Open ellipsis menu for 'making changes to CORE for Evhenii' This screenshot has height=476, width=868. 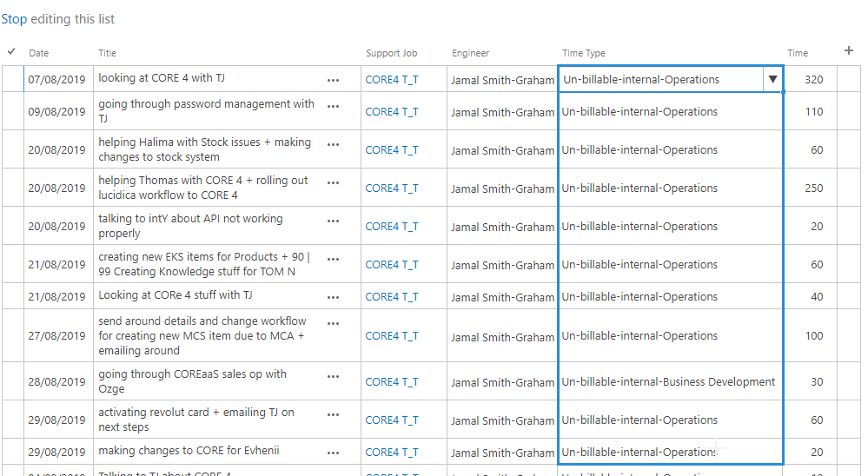coord(334,453)
